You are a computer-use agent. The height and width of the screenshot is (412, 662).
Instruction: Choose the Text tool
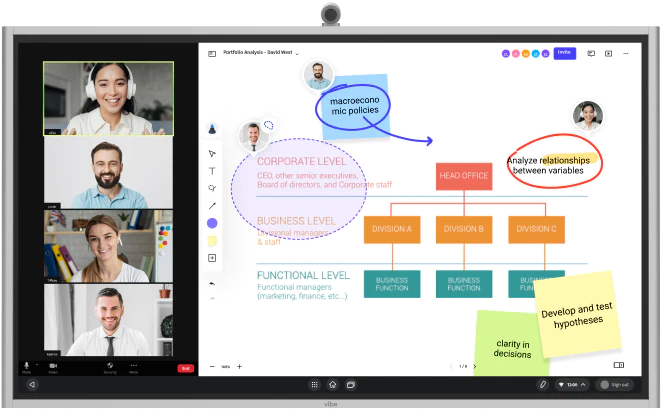[x=212, y=171]
